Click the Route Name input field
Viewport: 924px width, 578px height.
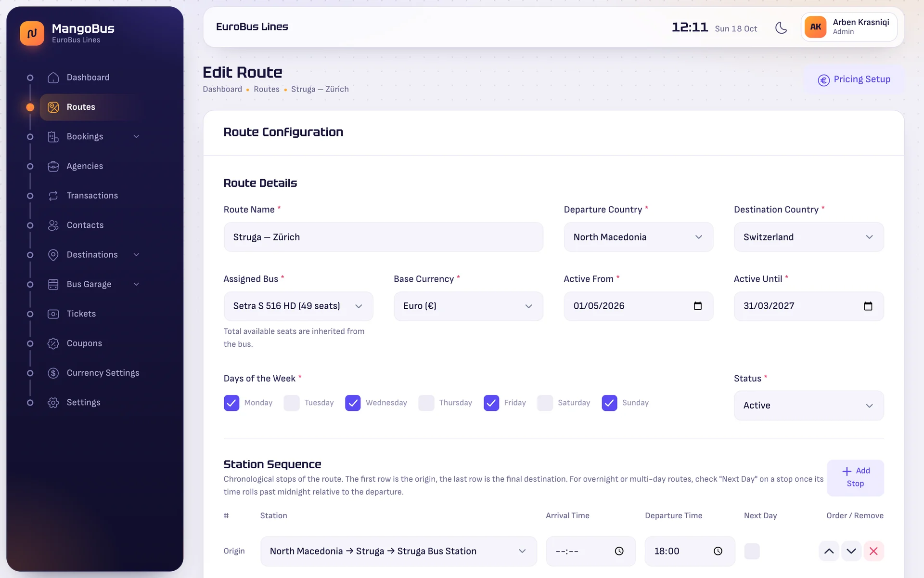click(x=383, y=237)
